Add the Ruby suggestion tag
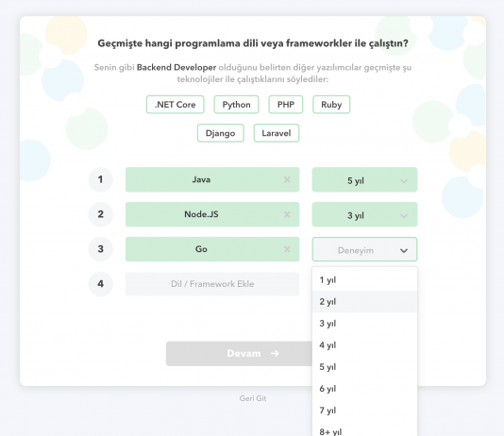504x436 pixels. click(x=331, y=105)
